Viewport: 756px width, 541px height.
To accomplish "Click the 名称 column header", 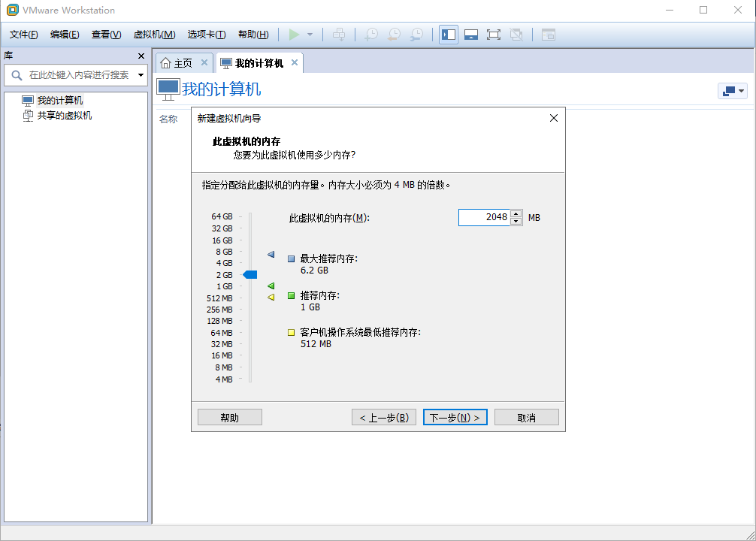I will (x=168, y=119).
